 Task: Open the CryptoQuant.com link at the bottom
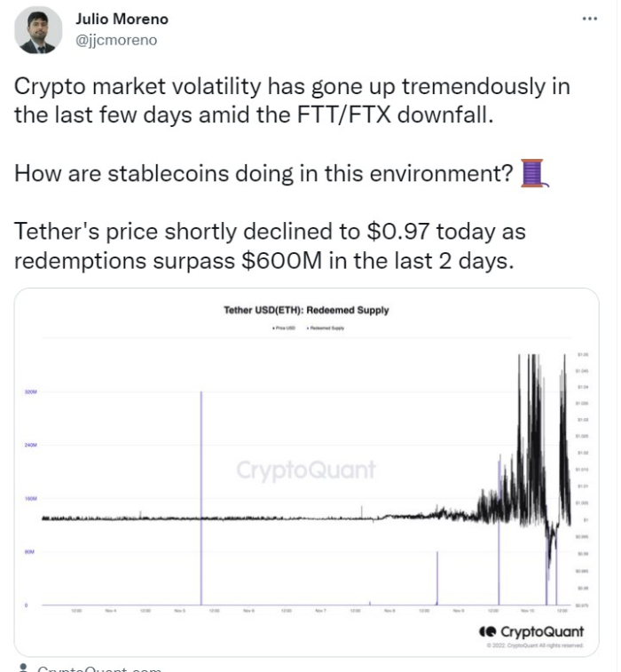tap(99, 668)
